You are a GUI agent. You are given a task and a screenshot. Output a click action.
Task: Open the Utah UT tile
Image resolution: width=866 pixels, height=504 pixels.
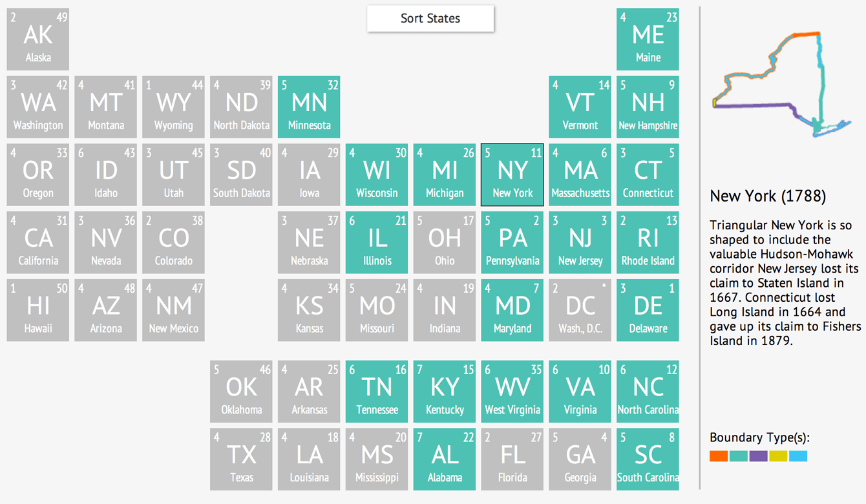tap(174, 175)
